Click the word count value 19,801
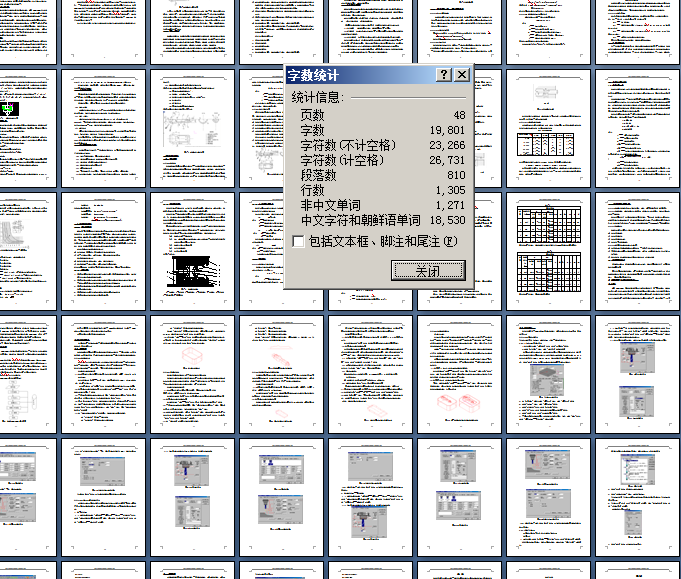681x579 pixels. point(447,130)
